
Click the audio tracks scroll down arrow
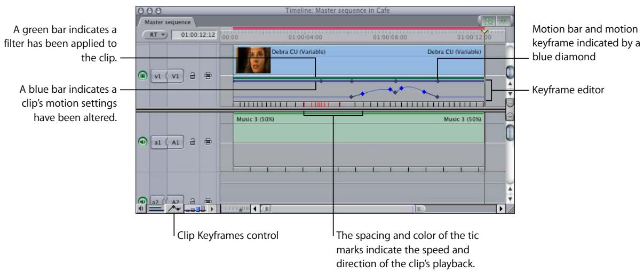click(509, 198)
